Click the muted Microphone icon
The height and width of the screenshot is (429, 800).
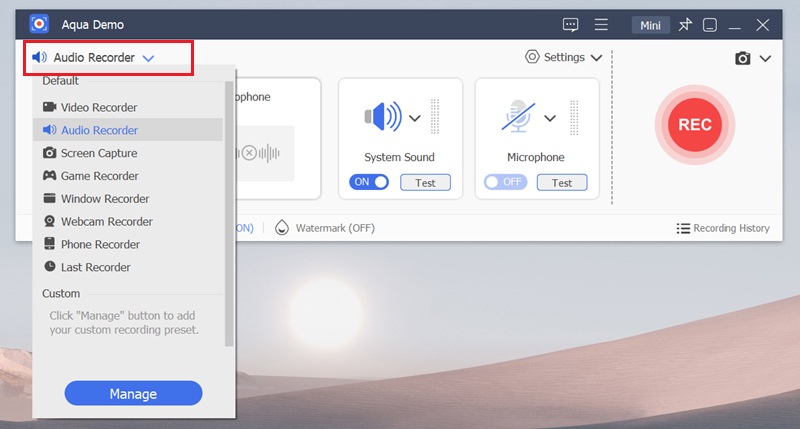pos(518,116)
